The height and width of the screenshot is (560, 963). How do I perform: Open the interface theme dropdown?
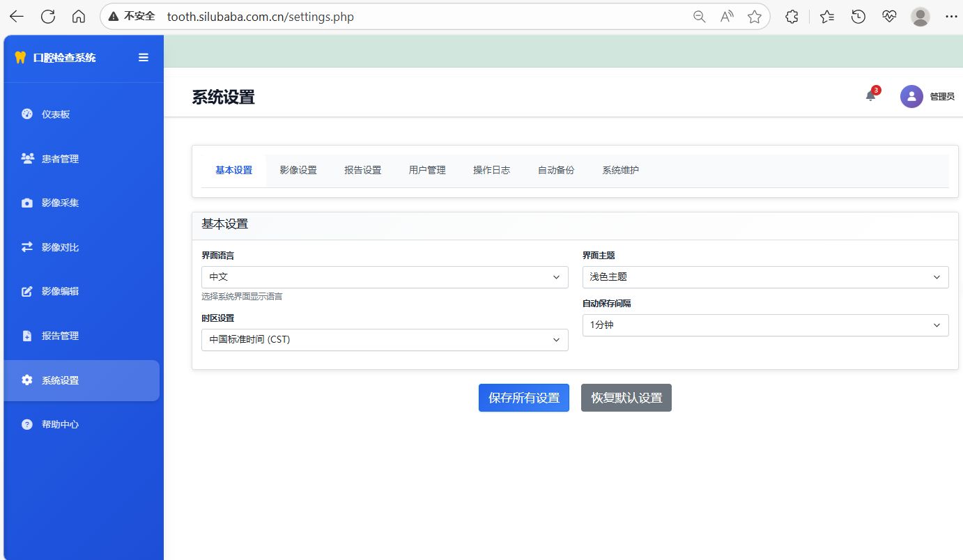coord(765,277)
